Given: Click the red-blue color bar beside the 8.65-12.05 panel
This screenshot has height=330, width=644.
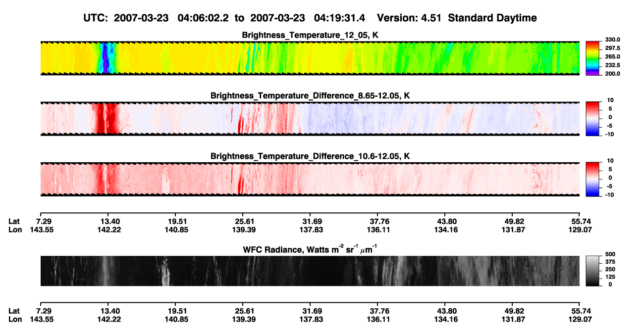Looking at the screenshot, I should 592,118.
